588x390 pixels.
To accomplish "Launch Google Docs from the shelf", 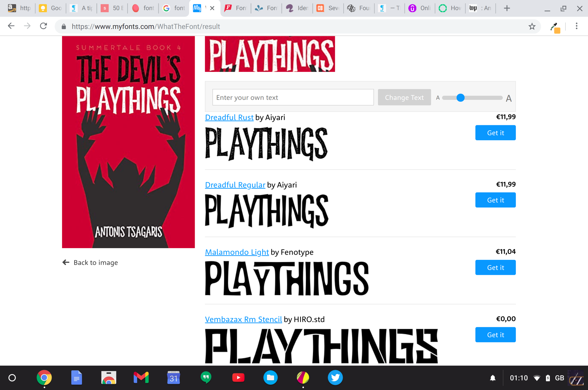I will (76, 378).
